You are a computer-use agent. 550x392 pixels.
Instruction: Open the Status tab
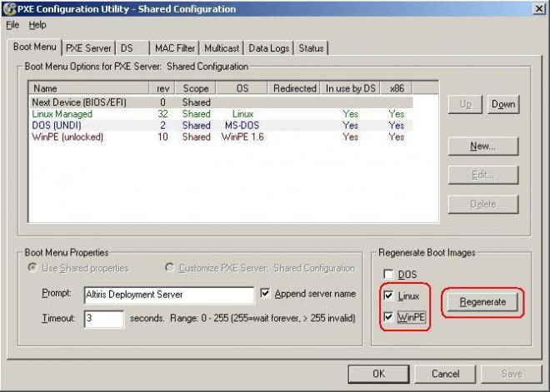click(311, 48)
